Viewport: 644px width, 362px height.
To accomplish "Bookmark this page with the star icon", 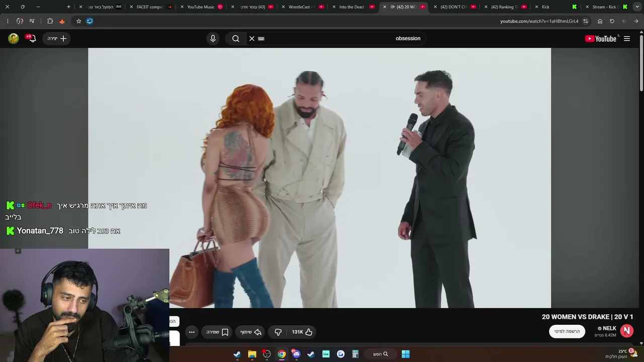I will 78,21.
